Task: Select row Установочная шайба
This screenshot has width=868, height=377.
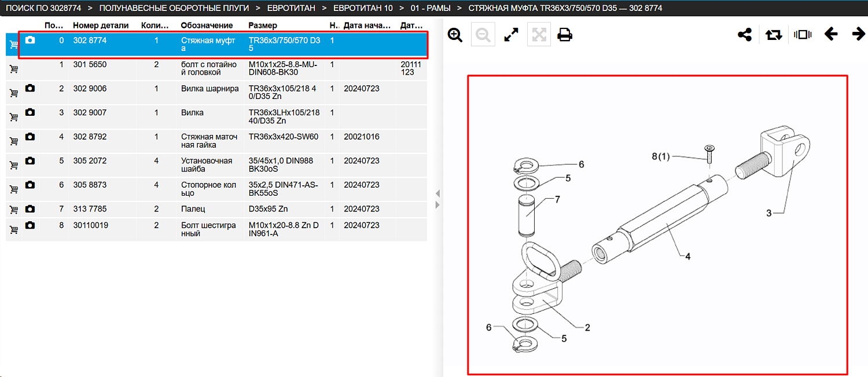Action: (x=216, y=165)
